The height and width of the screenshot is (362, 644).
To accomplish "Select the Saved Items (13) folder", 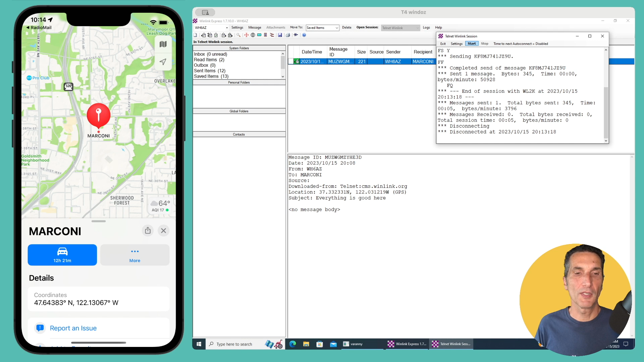I will coord(211,76).
